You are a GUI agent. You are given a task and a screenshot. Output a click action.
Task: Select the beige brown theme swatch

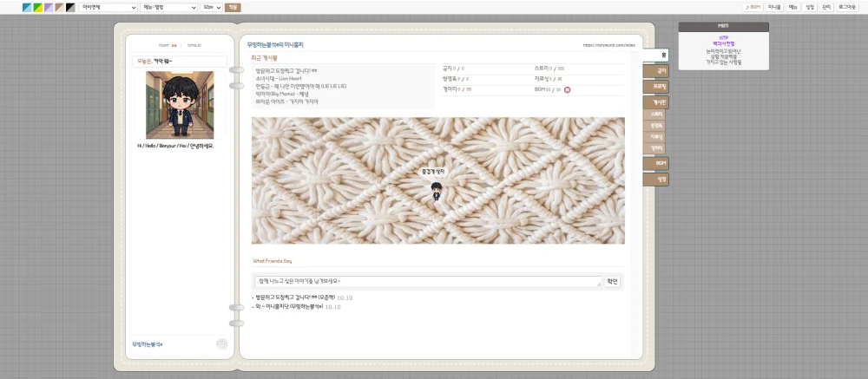[59, 8]
